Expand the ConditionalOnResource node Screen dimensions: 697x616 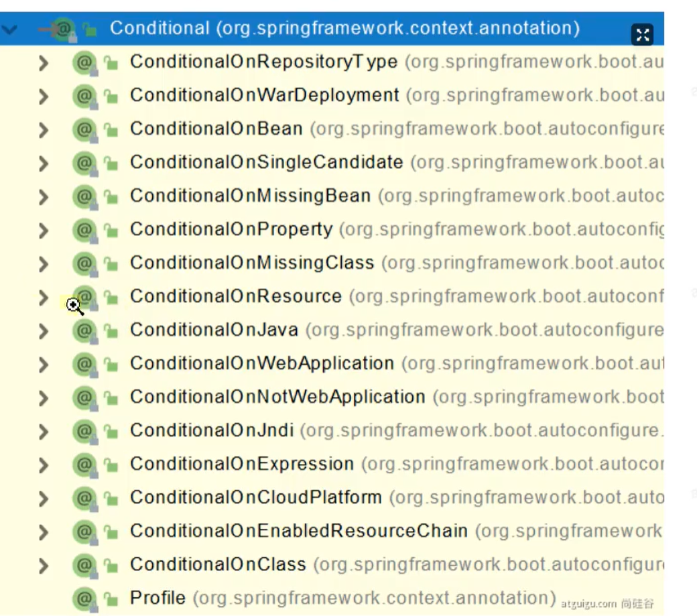[x=43, y=298]
